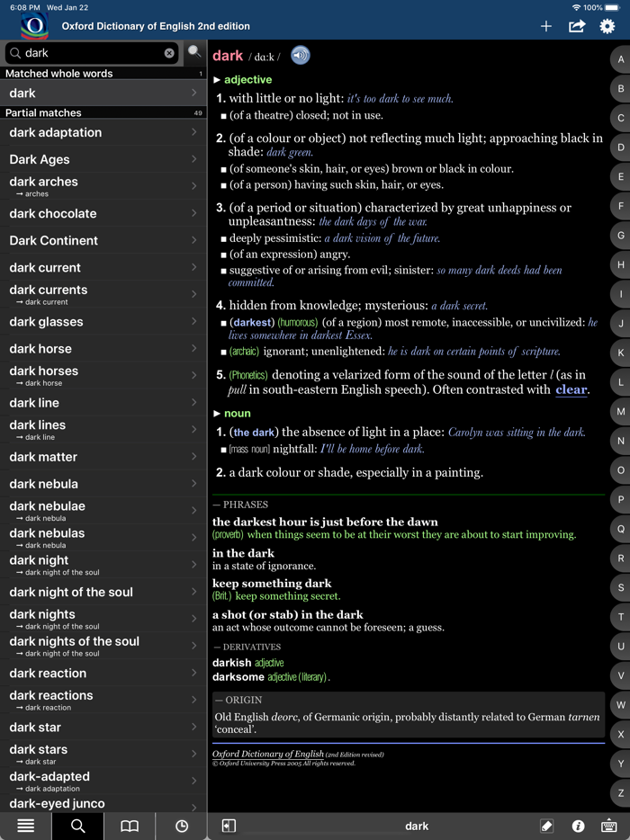Open 'dark reaction' entry
630x840 pixels.
click(103, 674)
